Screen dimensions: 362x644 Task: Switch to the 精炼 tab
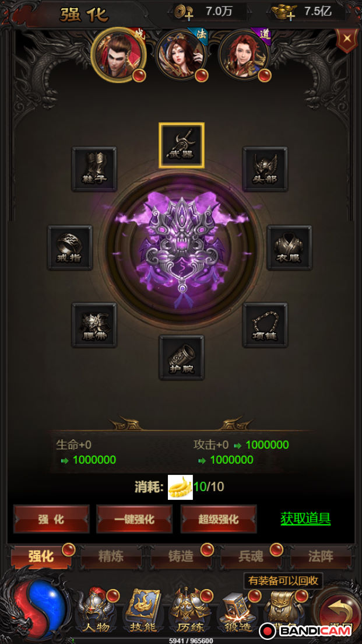coord(111,557)
